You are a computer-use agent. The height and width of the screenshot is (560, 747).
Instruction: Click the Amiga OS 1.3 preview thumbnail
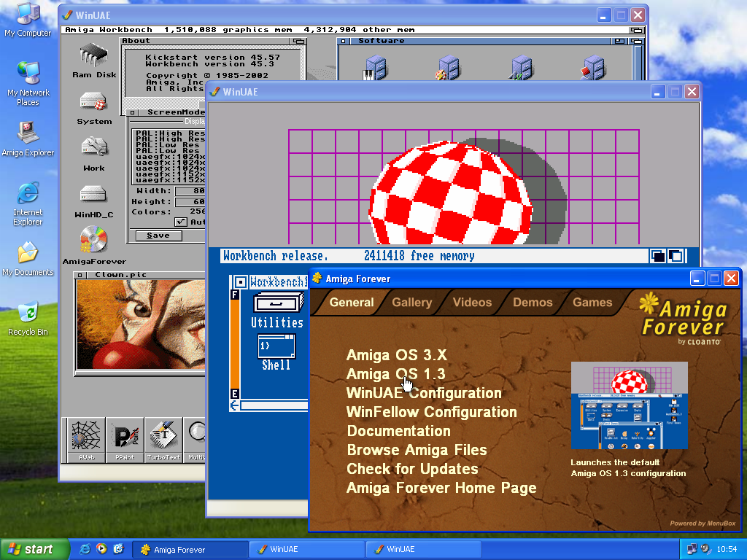(629, 405)
